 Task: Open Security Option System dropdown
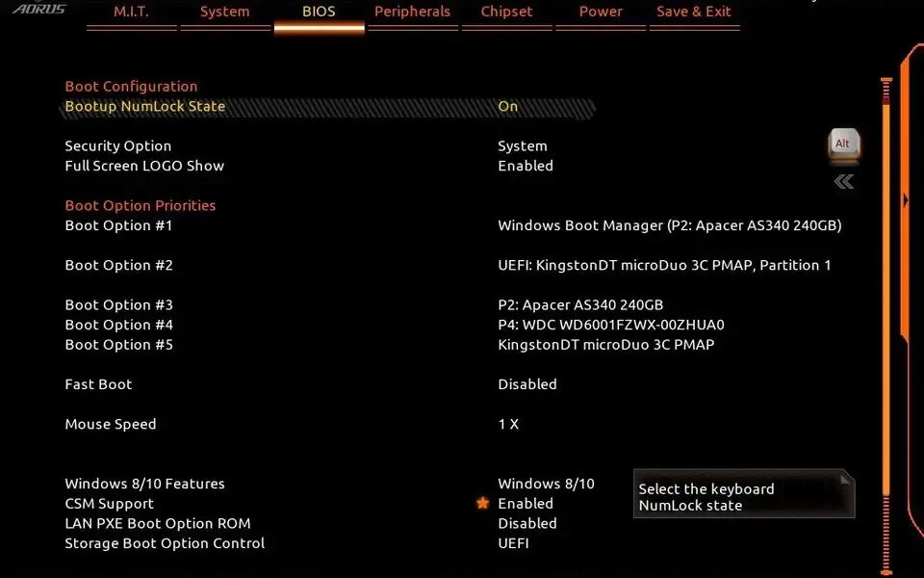click(x=522, y=145)
